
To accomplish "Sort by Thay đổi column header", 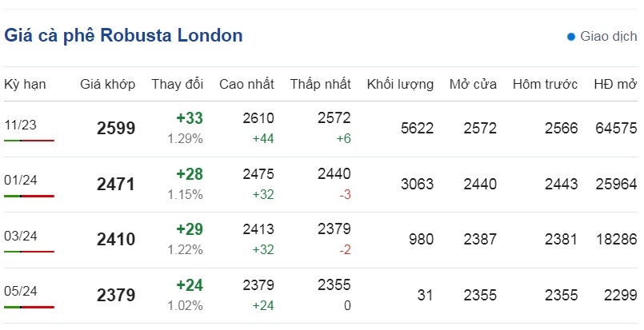I will [178, 84].
